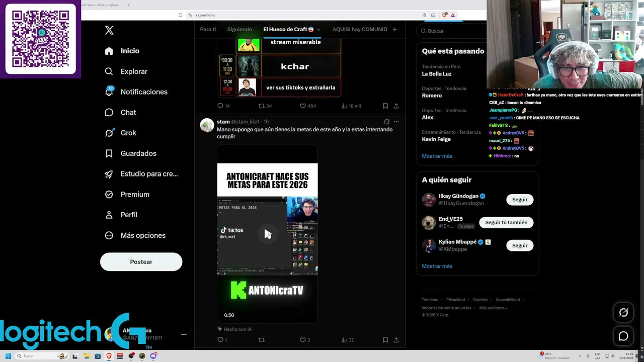Switch to the Siguiendo tab
The width and height of the screenshot is (644, 362).
pos(239,29)
